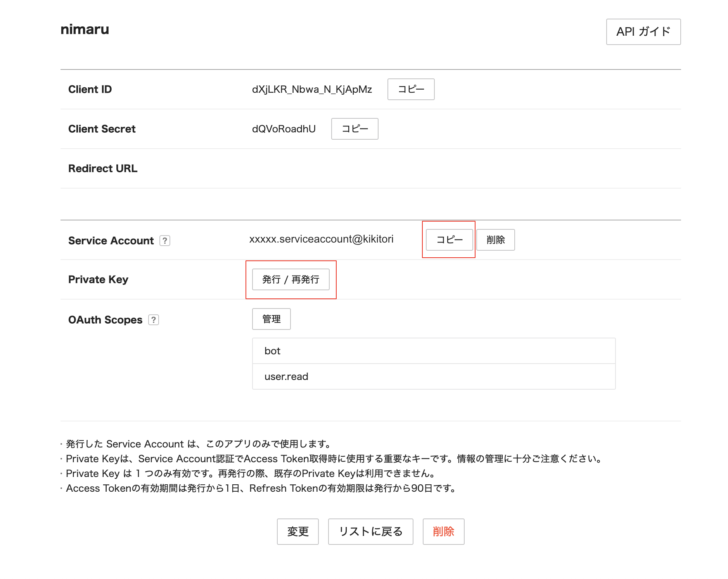Delete the nimaru app

[443, 532]
